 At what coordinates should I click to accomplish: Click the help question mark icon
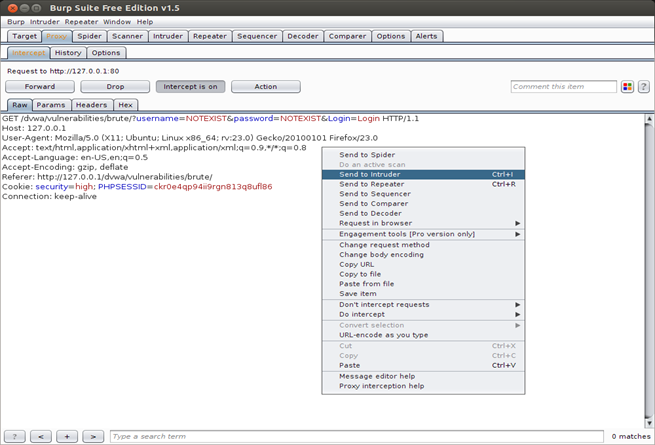[x=643, y=87]
